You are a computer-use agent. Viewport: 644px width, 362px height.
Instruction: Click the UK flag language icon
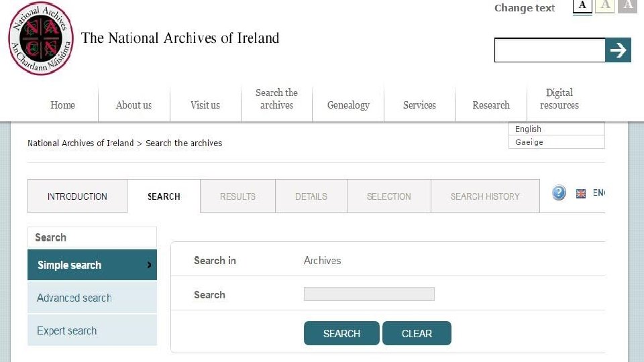click(x=581, y=194)
